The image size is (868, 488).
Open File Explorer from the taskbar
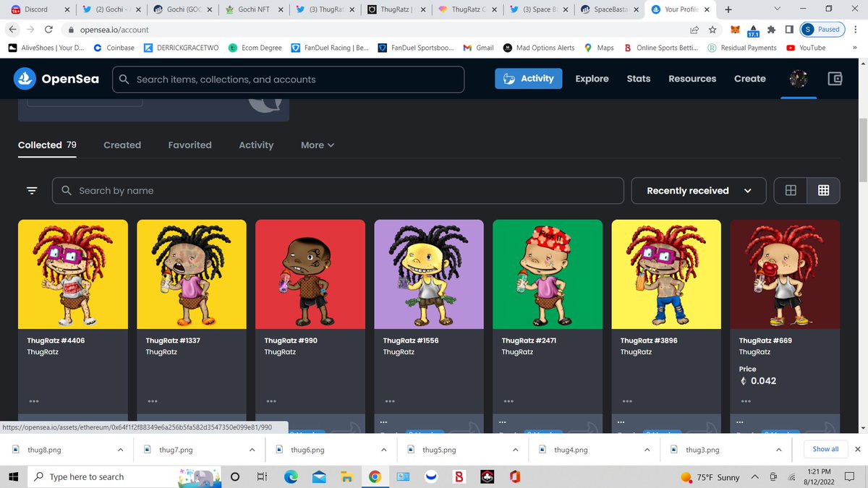click(346, 476)
